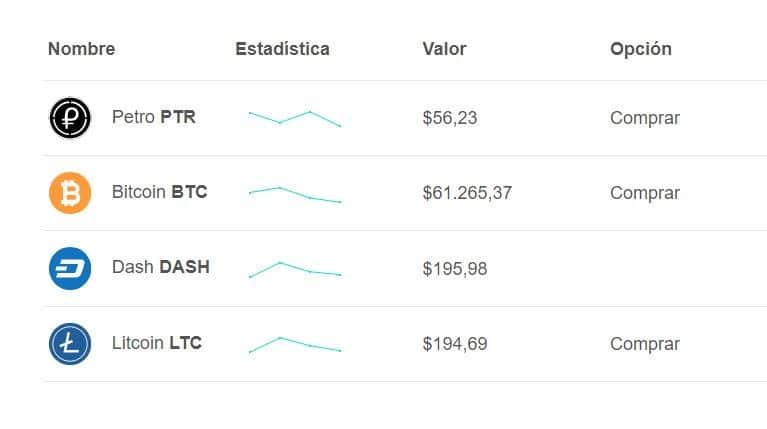This screenshot has height=429, width=767.
Task: Click Comprar for Litcoin LTC
Action: tap(645, 344)
